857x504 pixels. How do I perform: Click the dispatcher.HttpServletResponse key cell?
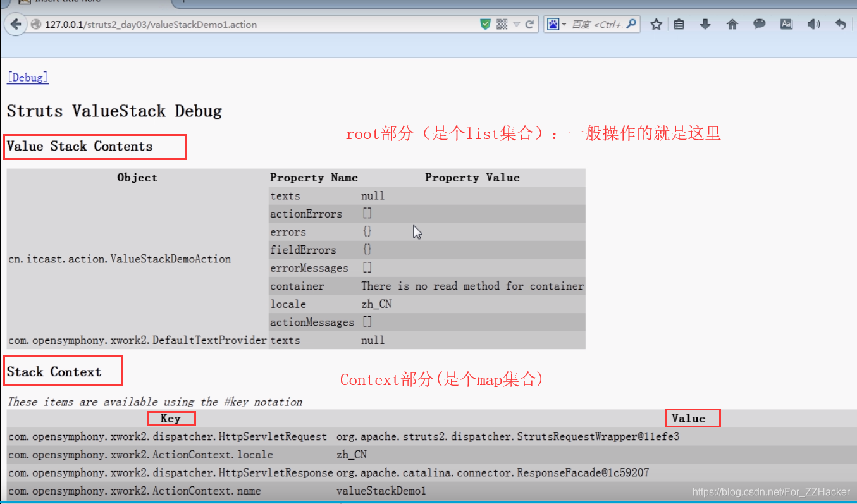[171, 472]
